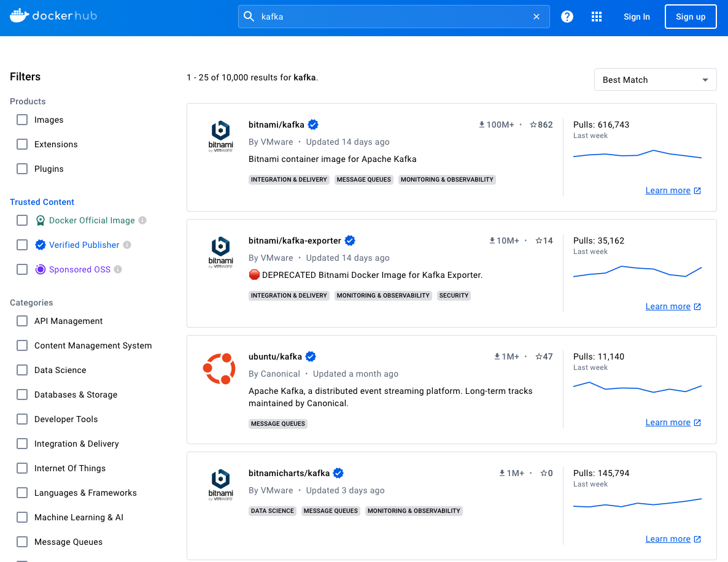Enable the Docker Official Image filter checkbox
Image resolution: width=728 pixels, height=562 pixels.
pos(22,220)
